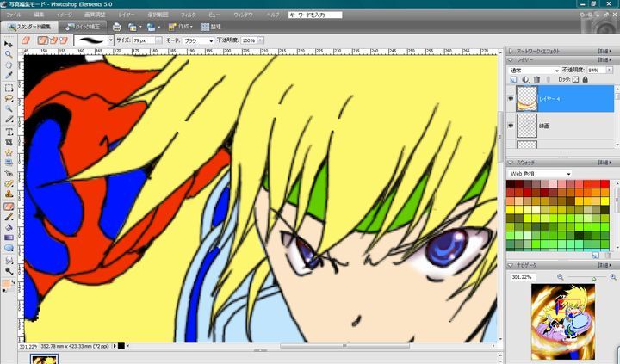The width and height of the screenshot is (620, 364).
Task: Delete layer with the trash icon
Action: pos(536,79)
